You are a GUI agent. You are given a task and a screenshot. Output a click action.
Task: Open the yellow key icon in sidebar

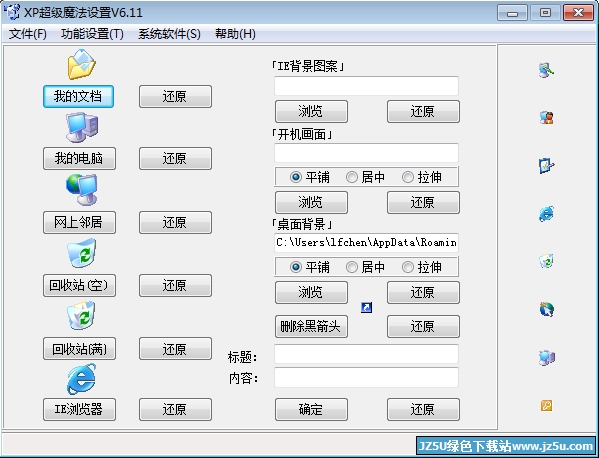tap(547, 405)
